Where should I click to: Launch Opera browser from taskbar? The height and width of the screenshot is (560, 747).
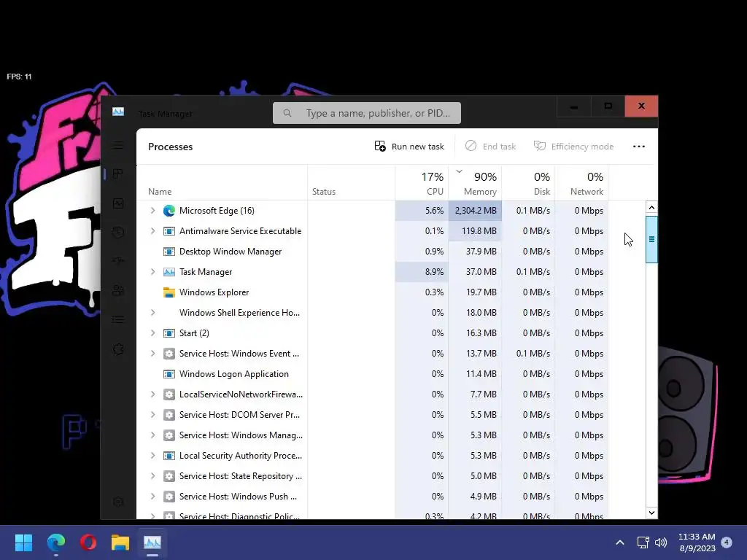[x=88, y=542]
